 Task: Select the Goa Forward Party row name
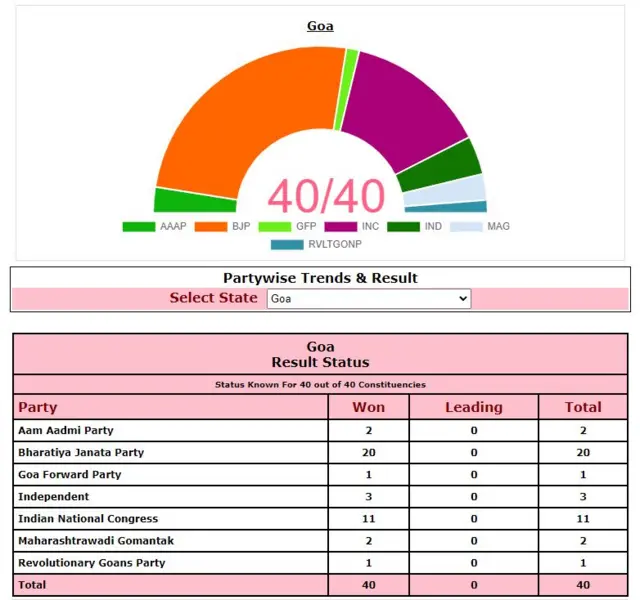[69, 474]
